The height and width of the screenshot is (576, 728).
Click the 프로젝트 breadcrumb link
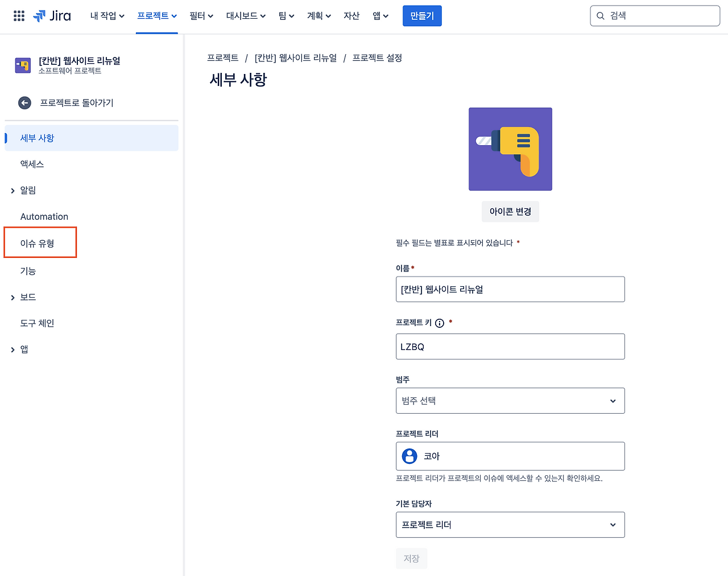(x=223, y=58)
